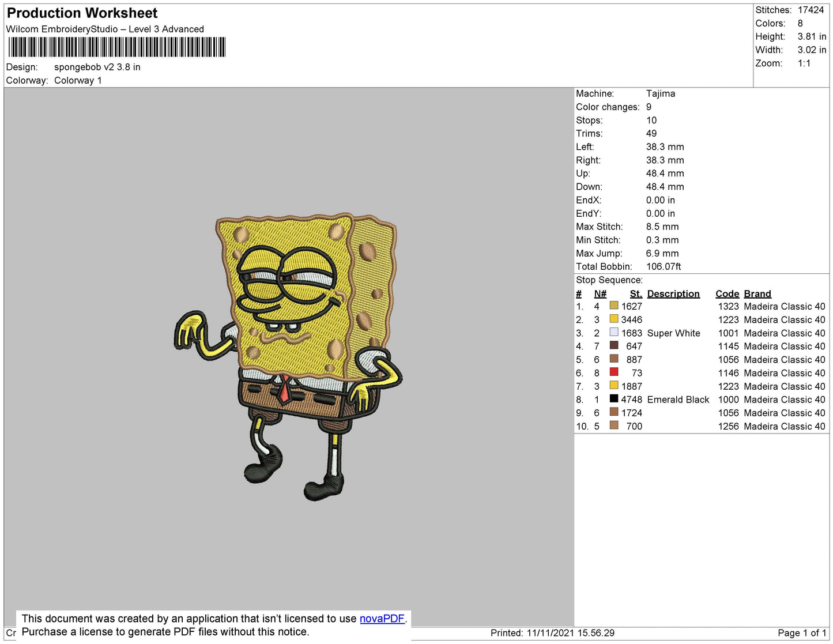Image resolution: width=833 pixels, height=644 pixels.
Task: Click the Description column header
Action: click(673, 293)
